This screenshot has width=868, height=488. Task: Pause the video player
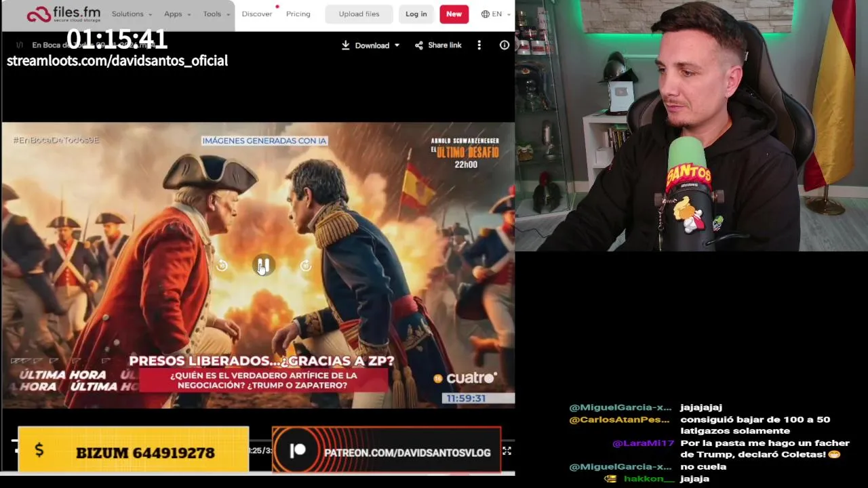264,266
